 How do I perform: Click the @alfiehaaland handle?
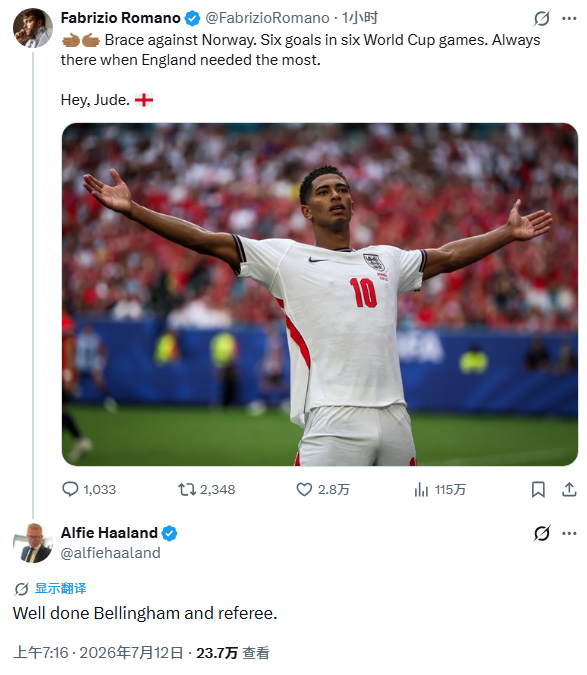coord(111,553)
